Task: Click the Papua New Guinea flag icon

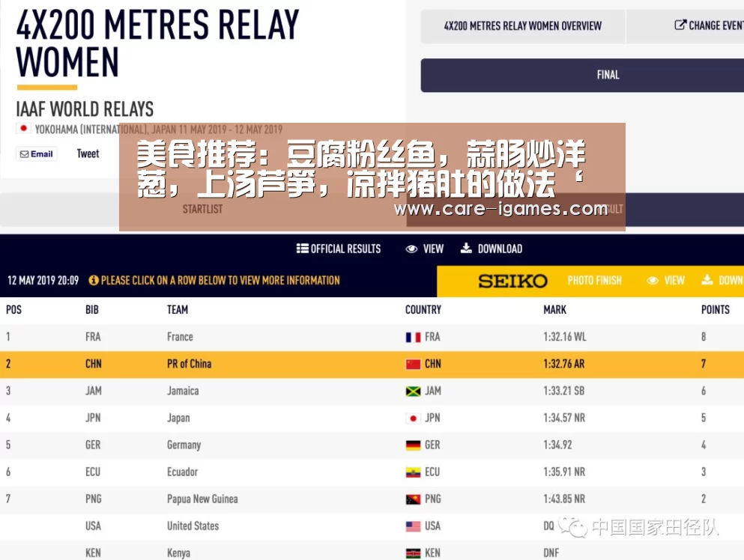Action: [413, 500]
